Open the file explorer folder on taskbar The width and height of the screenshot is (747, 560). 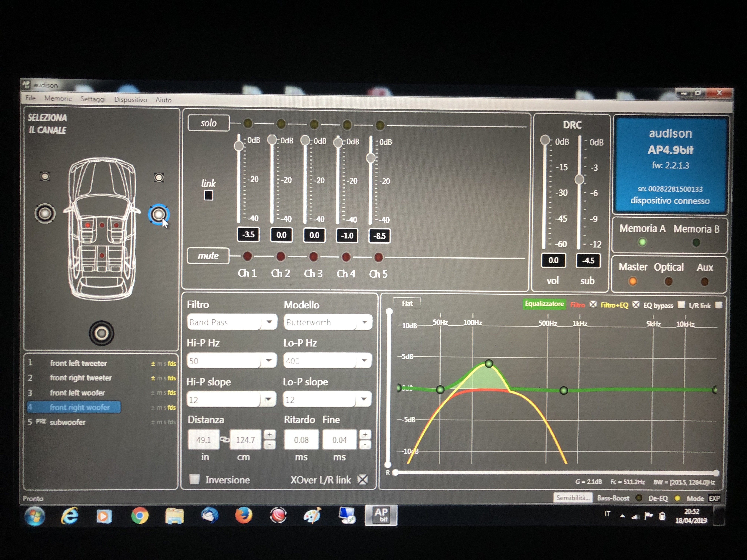coord(174,516)
